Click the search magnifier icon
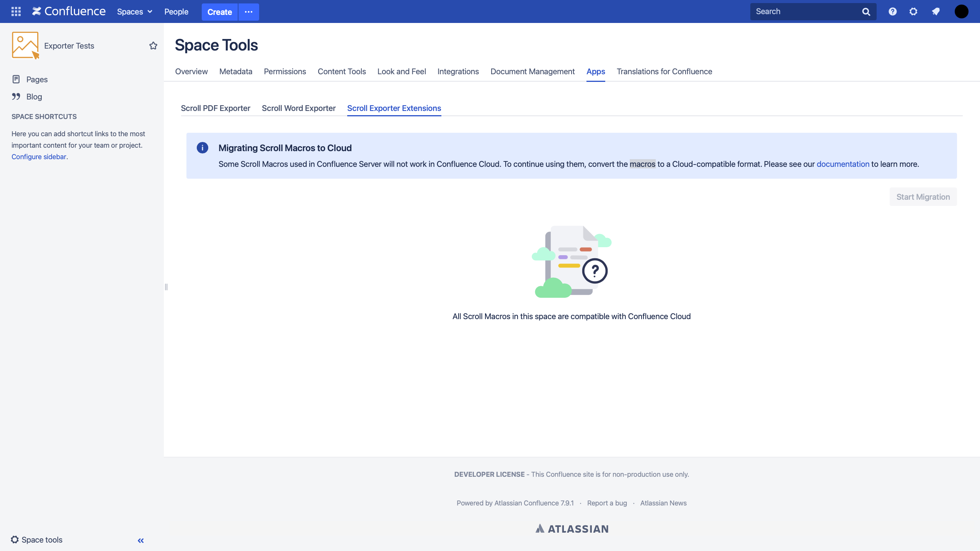This screenshot has width=980, height=551. [x=866, y=12]
